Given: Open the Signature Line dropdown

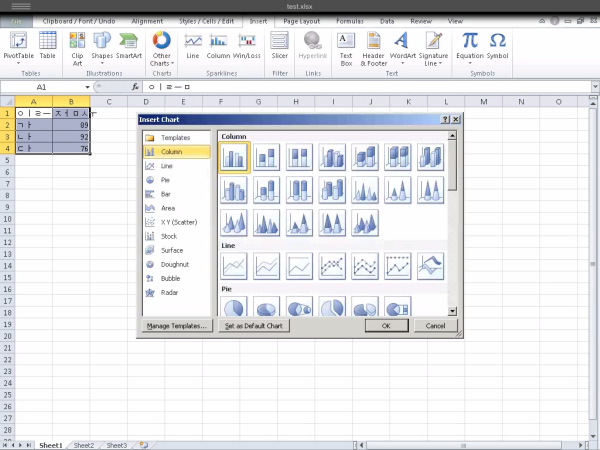Looking at the screenshot, I should tap(433, 49).
